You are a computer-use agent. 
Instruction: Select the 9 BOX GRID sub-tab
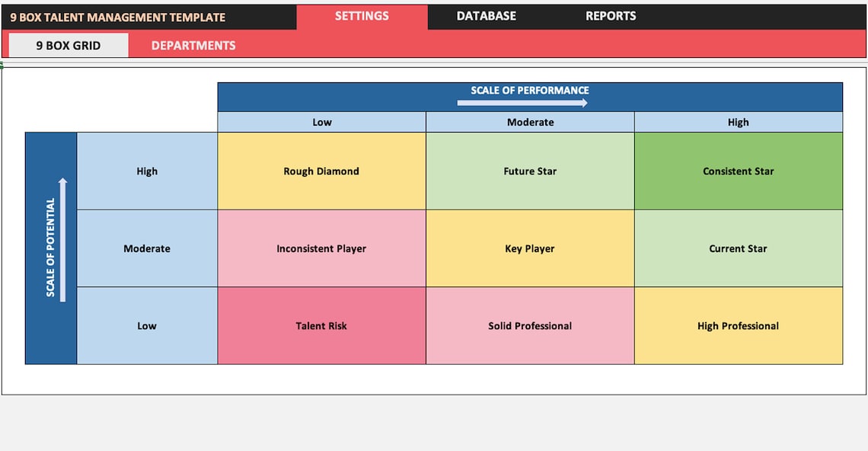69,46
